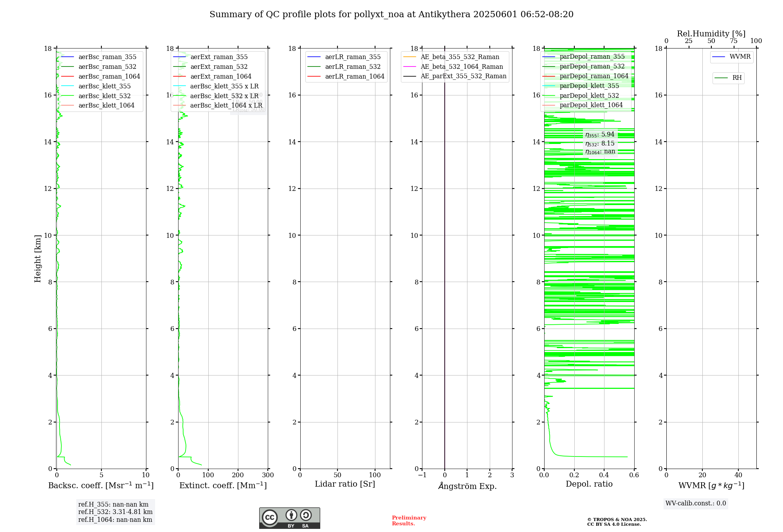
Task: Click the TROPOS & NOA 2025 copyright text
Action: pos(617,520)
